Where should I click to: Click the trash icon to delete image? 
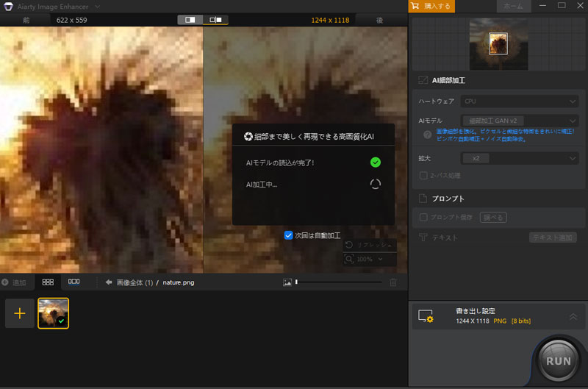click(x=393, y=282)
